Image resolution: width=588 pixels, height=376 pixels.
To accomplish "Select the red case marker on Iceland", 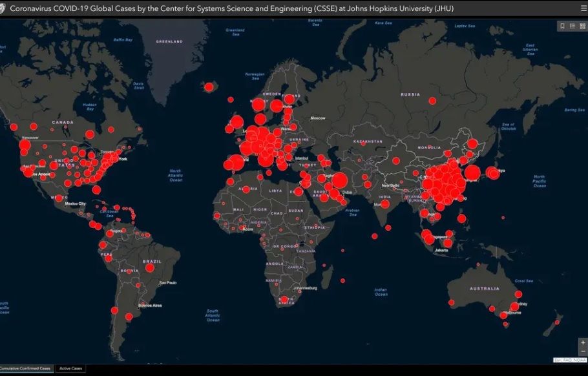I will (209, 87).
